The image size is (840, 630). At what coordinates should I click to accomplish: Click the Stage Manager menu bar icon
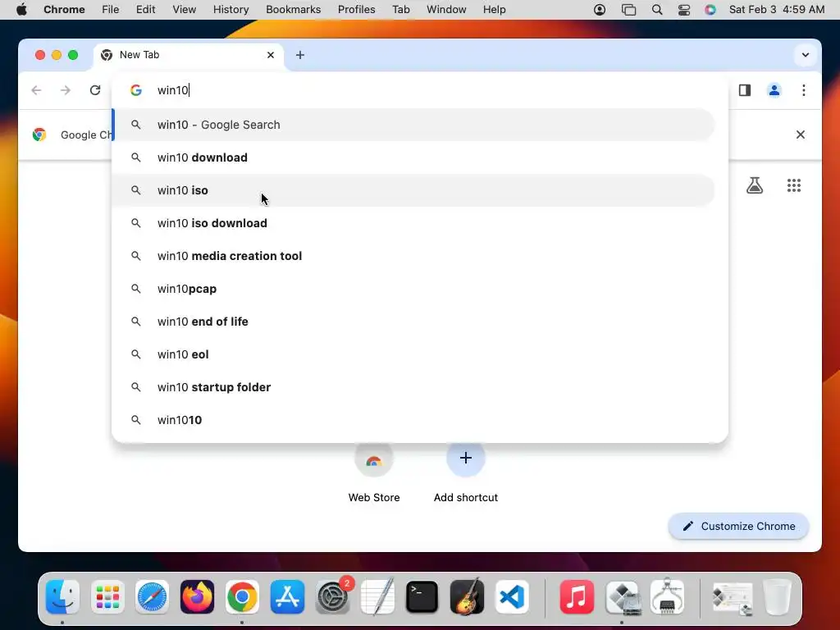click(628, 10)
